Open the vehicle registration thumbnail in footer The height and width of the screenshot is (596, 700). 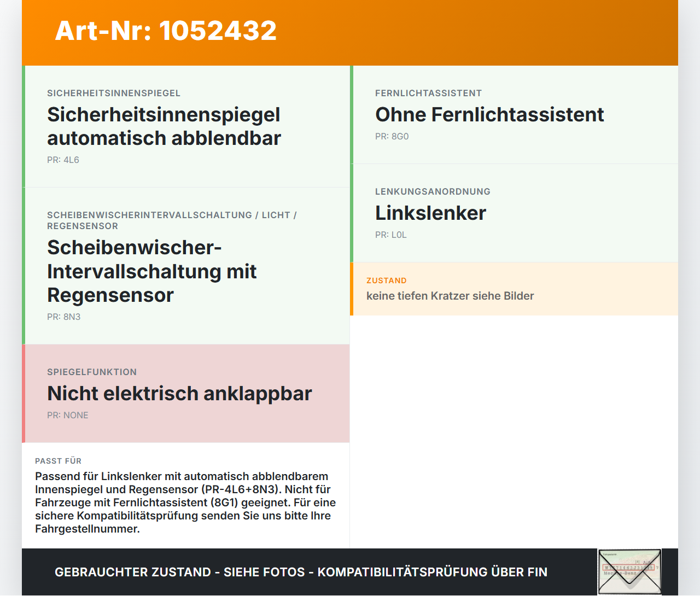(629, 571)
